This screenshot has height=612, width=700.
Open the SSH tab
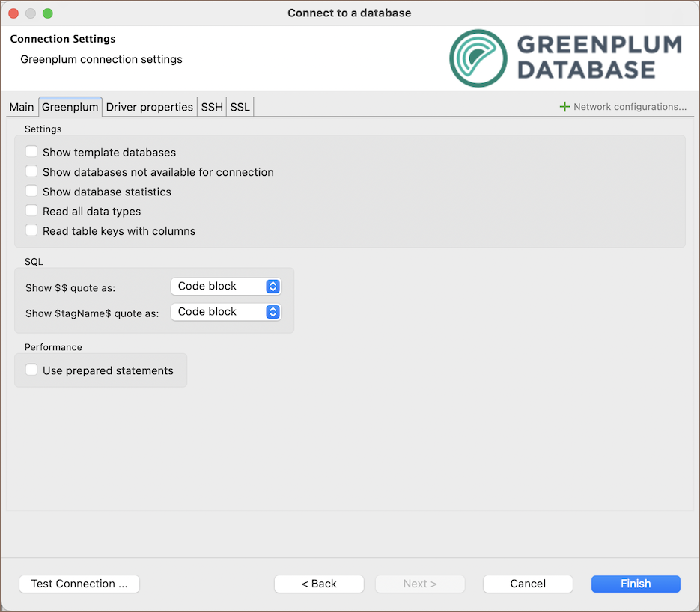point(212,107)
